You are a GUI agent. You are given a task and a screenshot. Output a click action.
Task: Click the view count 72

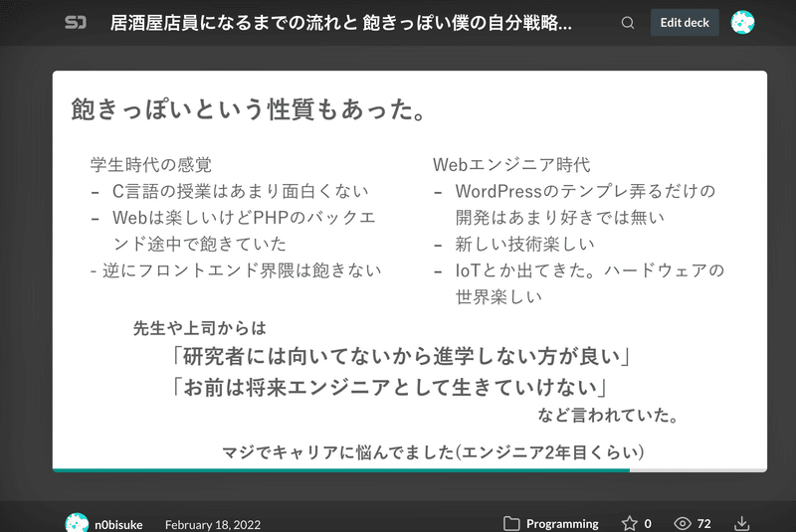704,523
